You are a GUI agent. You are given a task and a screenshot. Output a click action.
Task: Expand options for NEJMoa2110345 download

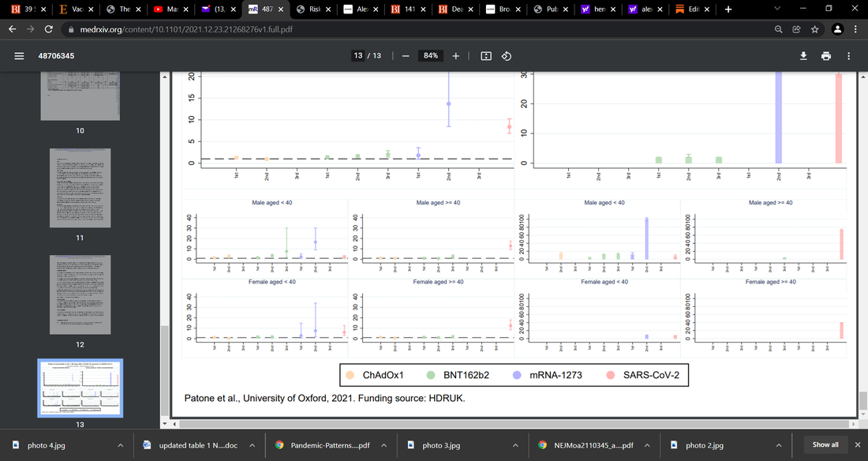[x=647, y=445]
